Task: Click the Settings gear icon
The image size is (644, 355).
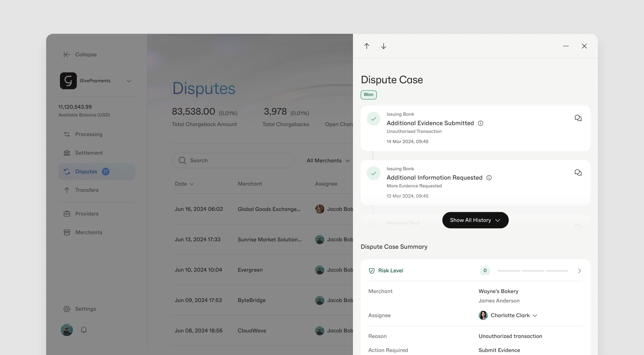Action: click(67, 309)
